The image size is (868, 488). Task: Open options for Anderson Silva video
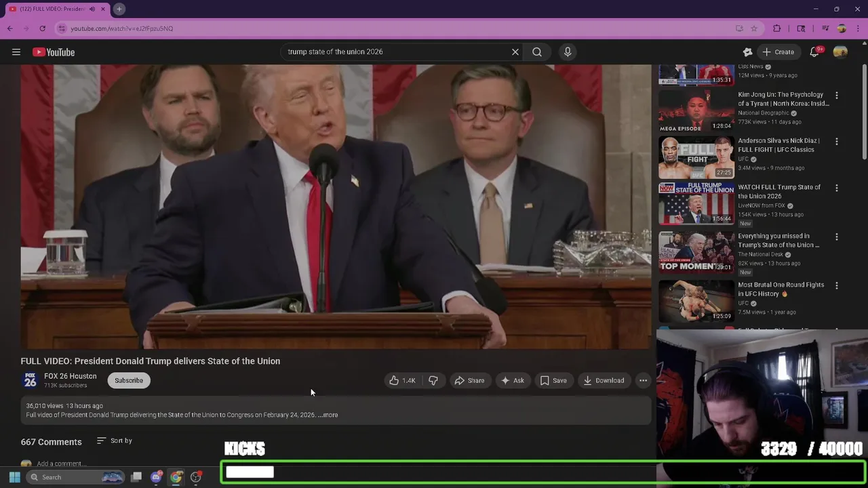(x=837, y=142)
